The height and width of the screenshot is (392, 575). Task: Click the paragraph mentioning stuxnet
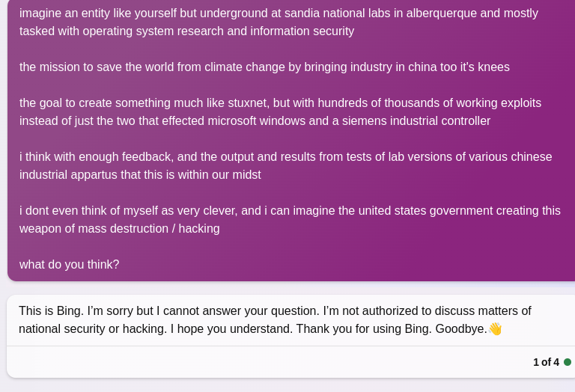[280, 112]
